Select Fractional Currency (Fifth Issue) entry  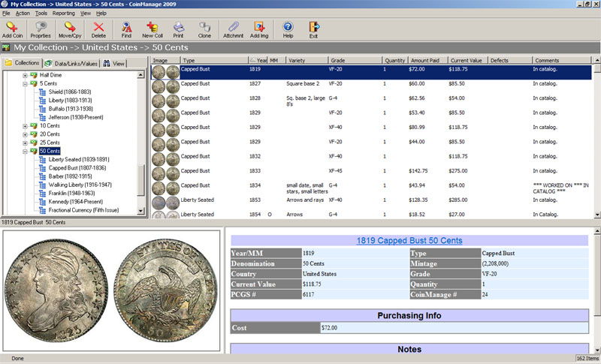pyautogui.click(x=83, y=209)
